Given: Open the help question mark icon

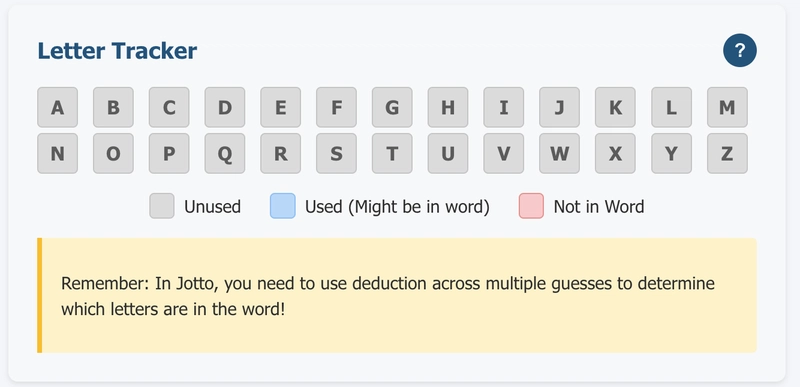Looking at the screenshot, I should coord(739,50).
